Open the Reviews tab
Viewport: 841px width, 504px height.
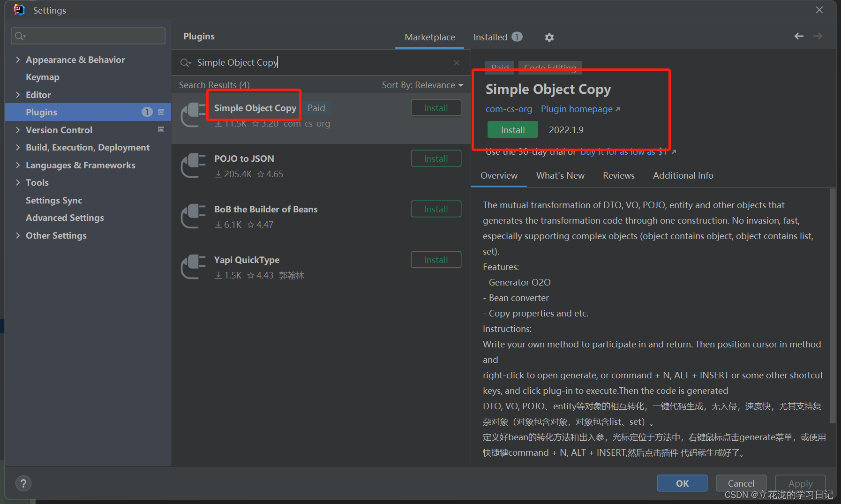point(618,175)
